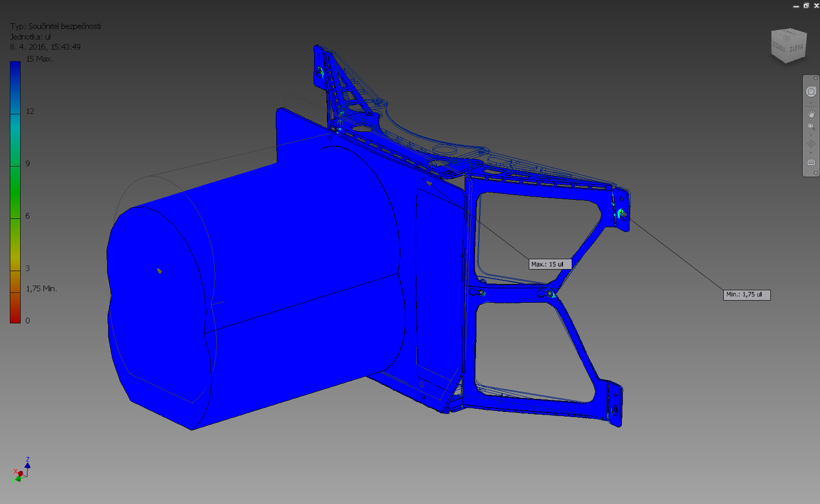Click the Jednotka: ul label
This screenshot has width=820, height=504.
tap(31, 37)
